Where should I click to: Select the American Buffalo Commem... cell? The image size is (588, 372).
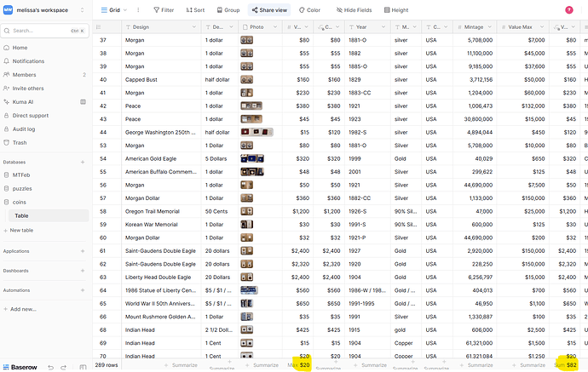pos(161,172)
